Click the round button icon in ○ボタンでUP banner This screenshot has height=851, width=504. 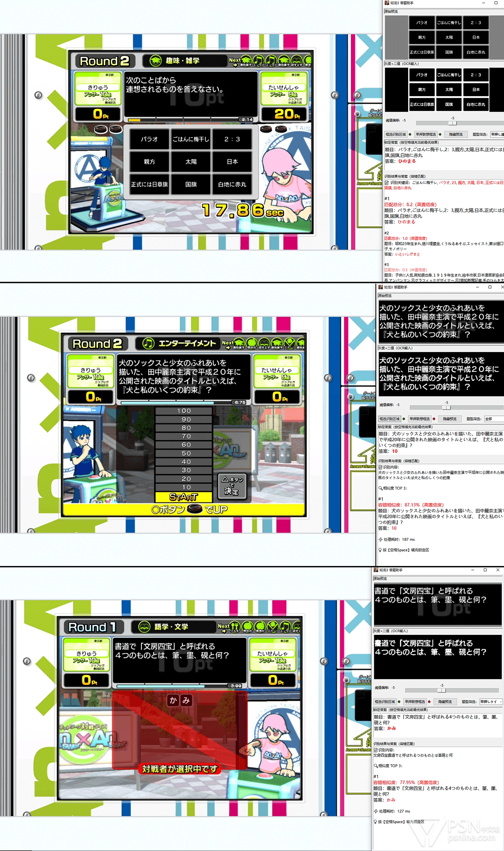[195, 509]
